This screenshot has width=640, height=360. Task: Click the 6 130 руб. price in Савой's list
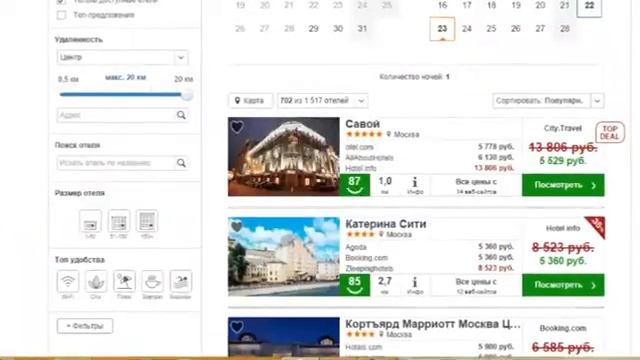tap(496, 157)
